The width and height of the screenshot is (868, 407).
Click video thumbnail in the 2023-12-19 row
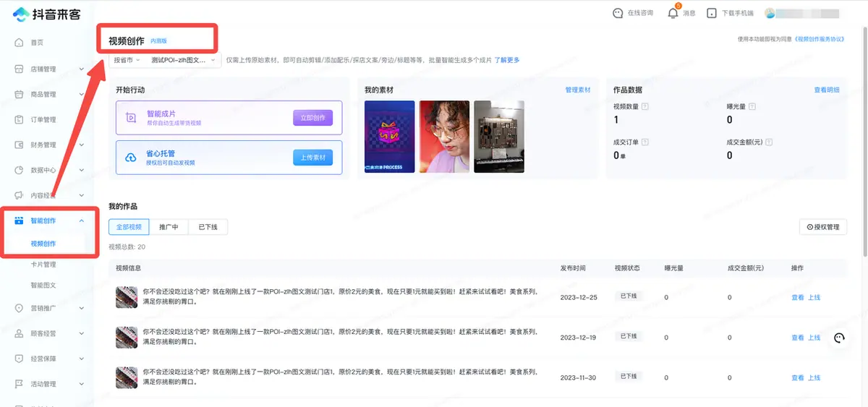coord(127,338)
